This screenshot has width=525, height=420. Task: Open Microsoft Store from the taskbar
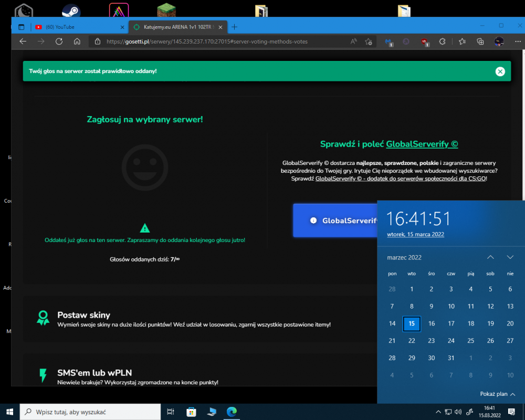pos(191,412)
